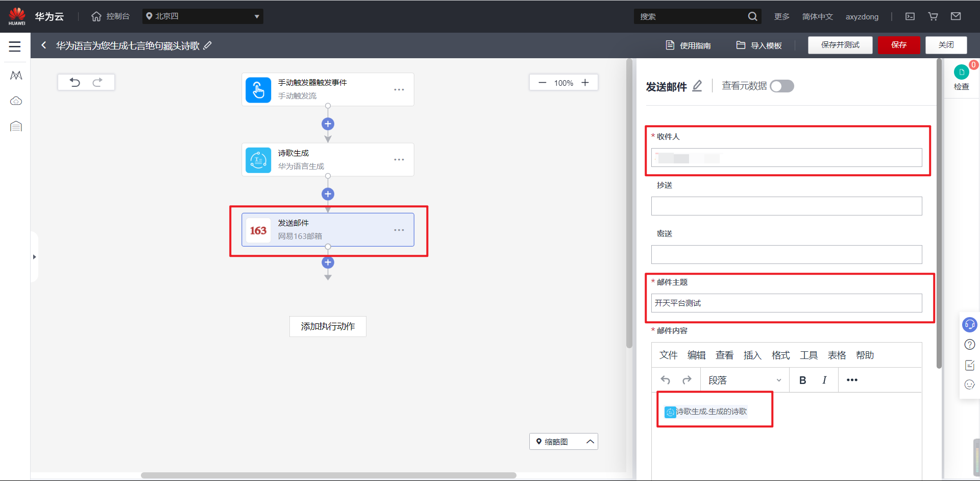Image resolution: width=980 pixels, height=481 pixels.
Task: Open options menu of 发送邮件 node
Action: click(399, 230)
